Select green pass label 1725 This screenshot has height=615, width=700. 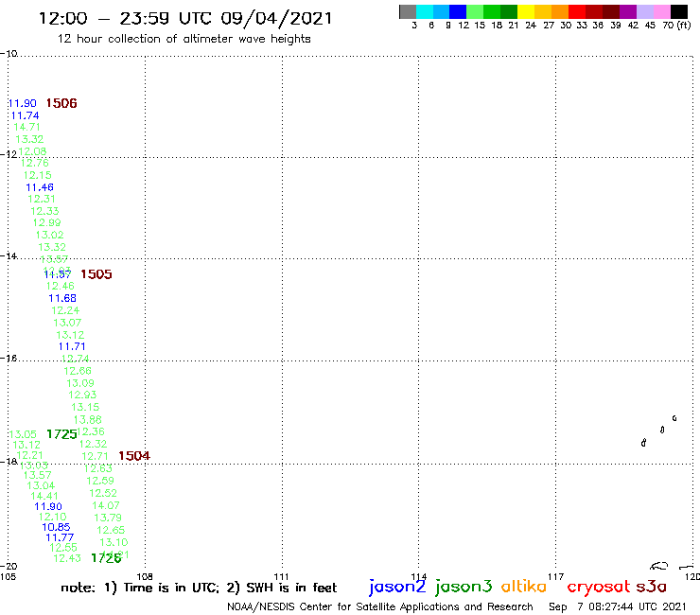coord(61,434)
